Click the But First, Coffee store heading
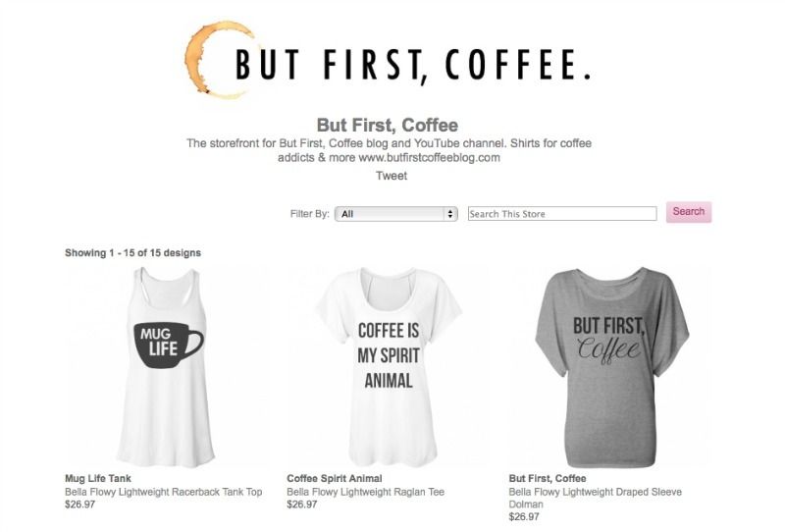The height and width of the screenshot is (532, 785). (x=388, y=125)
